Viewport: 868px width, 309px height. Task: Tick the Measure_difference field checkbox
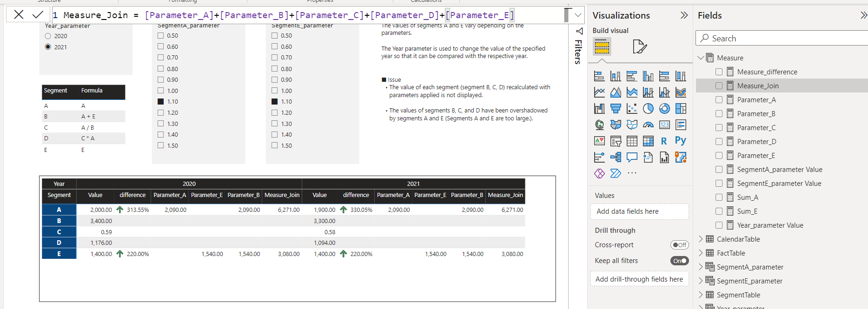tap(719, 72)
